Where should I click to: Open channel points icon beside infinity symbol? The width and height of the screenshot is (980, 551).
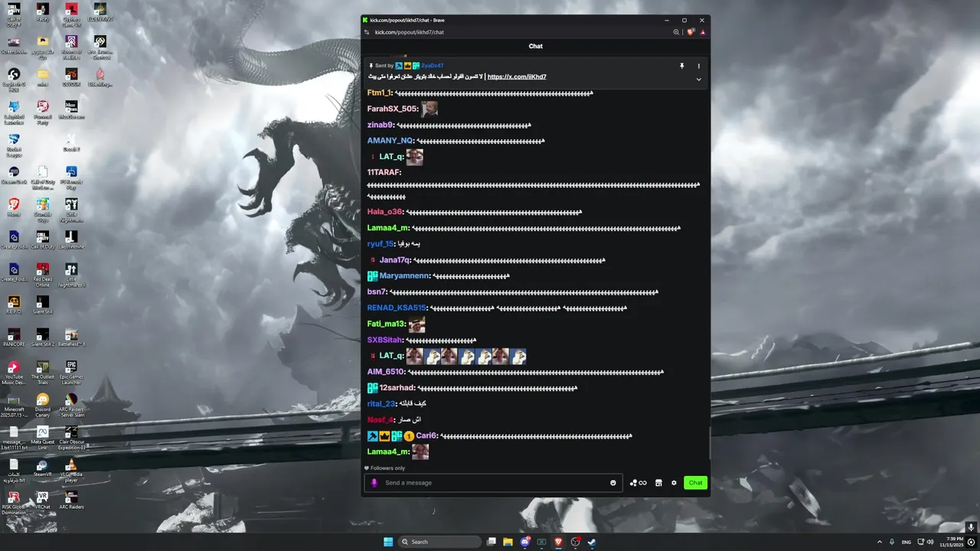[633, 483]
